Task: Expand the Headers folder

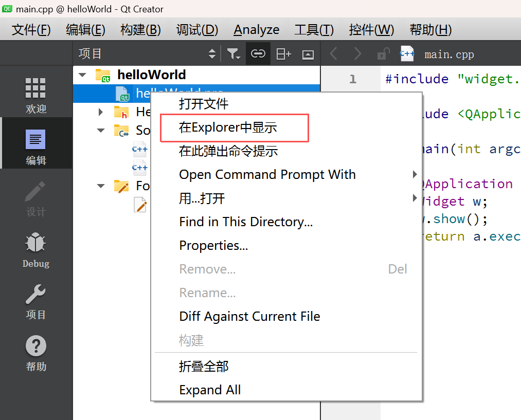Action: 101,112
